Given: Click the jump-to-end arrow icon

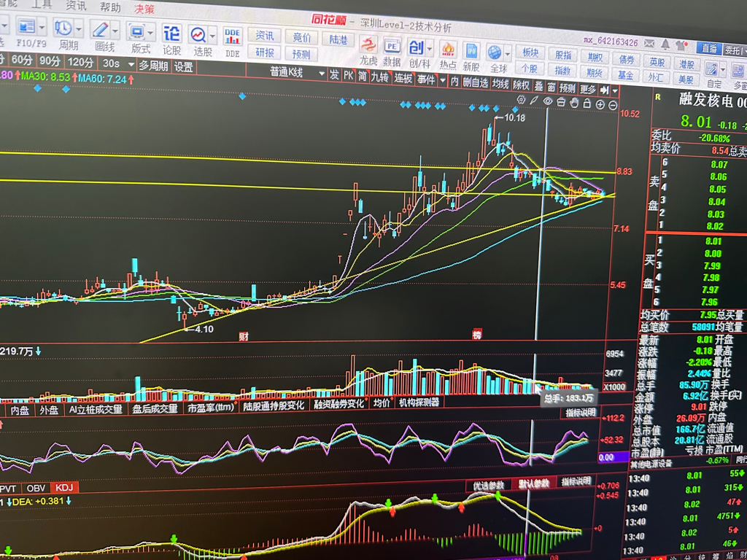Looking at the screenshot, I should pos(605,90).
